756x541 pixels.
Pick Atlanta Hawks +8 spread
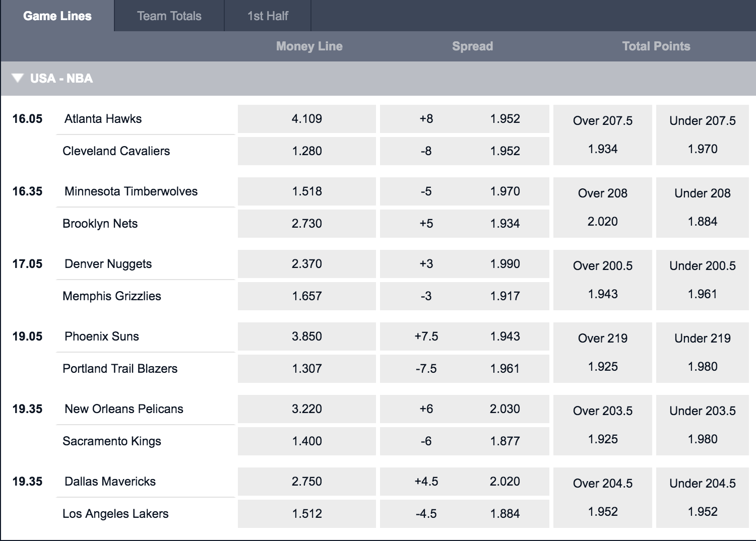click(465, 119)
